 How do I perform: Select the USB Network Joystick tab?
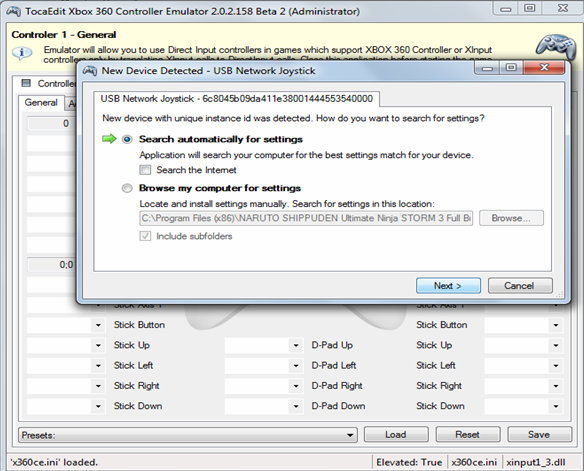[x=237, y=99]
